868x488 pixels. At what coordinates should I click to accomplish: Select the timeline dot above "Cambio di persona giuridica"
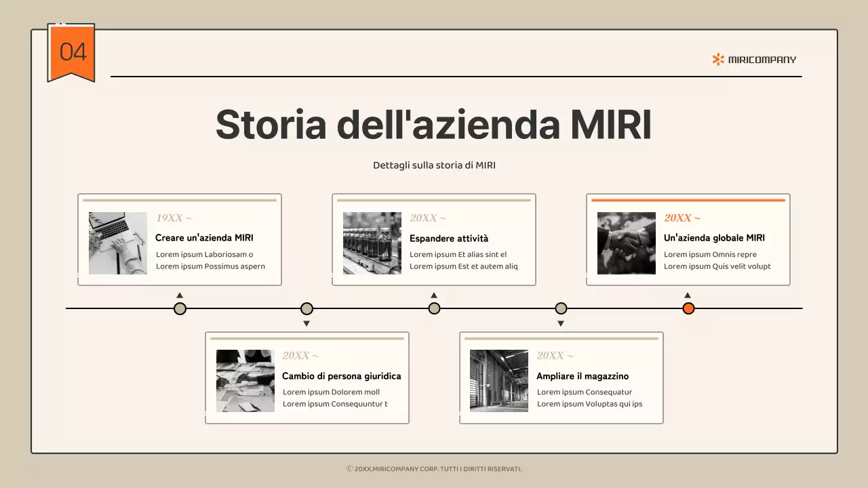pyautogui.click(x=307, y=308)
